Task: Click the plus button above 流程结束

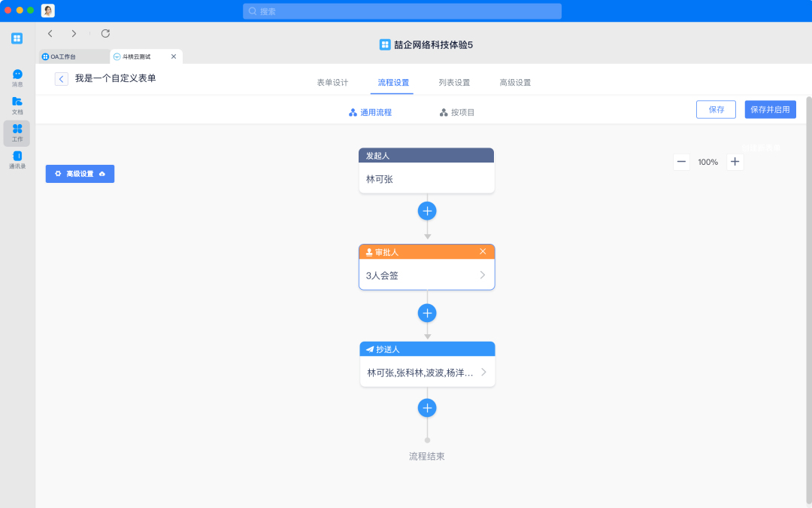Action: coord(427,408)
